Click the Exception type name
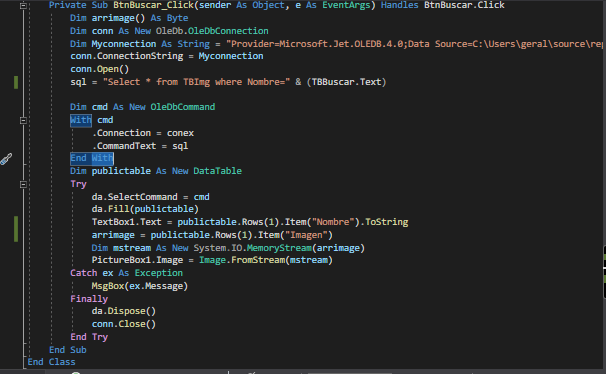 point(158,273)
